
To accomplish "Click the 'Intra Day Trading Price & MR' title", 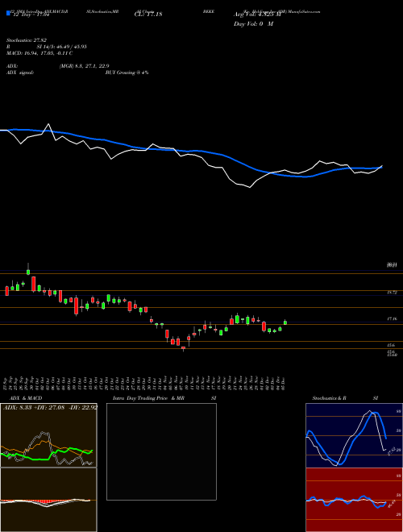I will click(x=148, y=398).
